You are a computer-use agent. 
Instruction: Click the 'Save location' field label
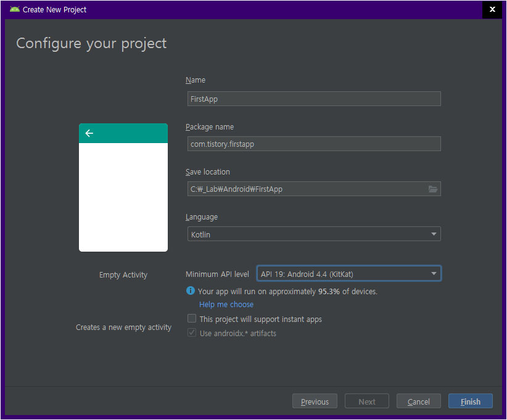208,172
